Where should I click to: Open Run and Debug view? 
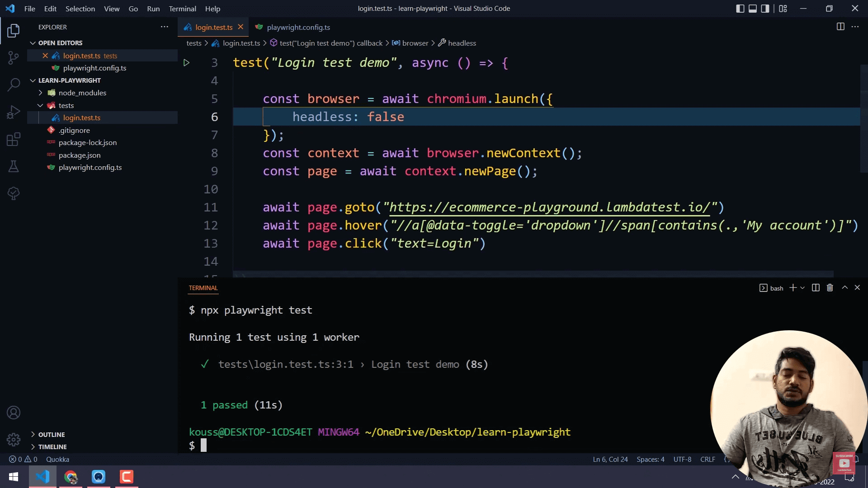click(x=14, y=112)
